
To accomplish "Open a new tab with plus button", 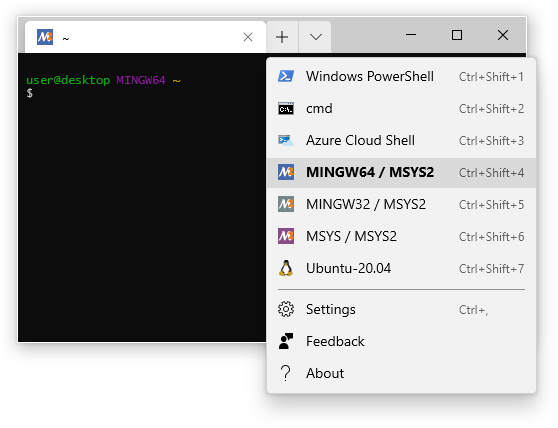I will point(282,37).
